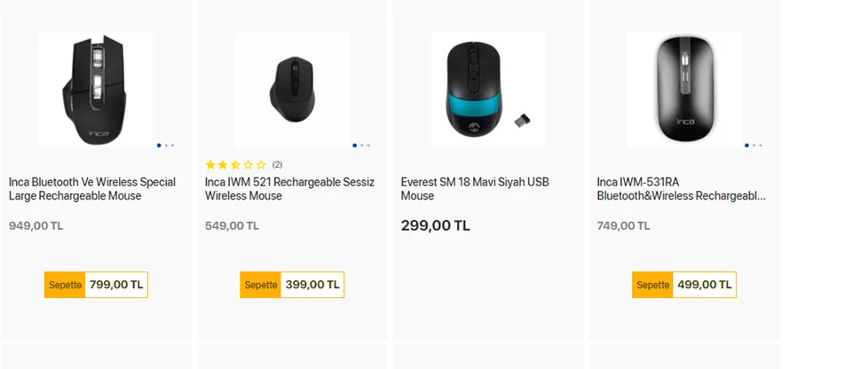Click the Sepette 799,00 TL button
This screenshot has height=369, width=868.
point(96,285)
